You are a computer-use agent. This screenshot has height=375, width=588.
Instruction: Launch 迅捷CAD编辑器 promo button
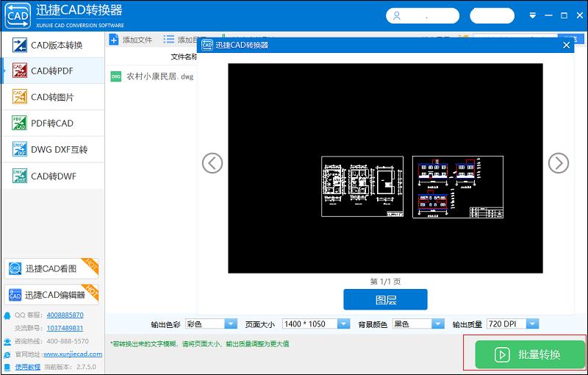(51, 295)
